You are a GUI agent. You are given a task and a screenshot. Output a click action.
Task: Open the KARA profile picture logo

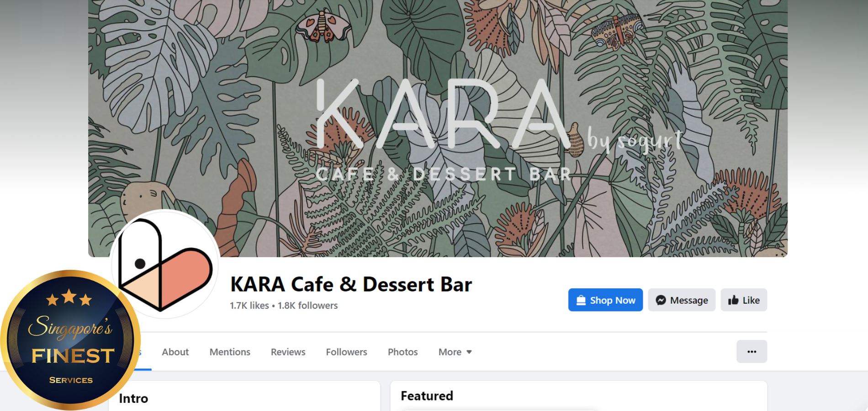165,264
